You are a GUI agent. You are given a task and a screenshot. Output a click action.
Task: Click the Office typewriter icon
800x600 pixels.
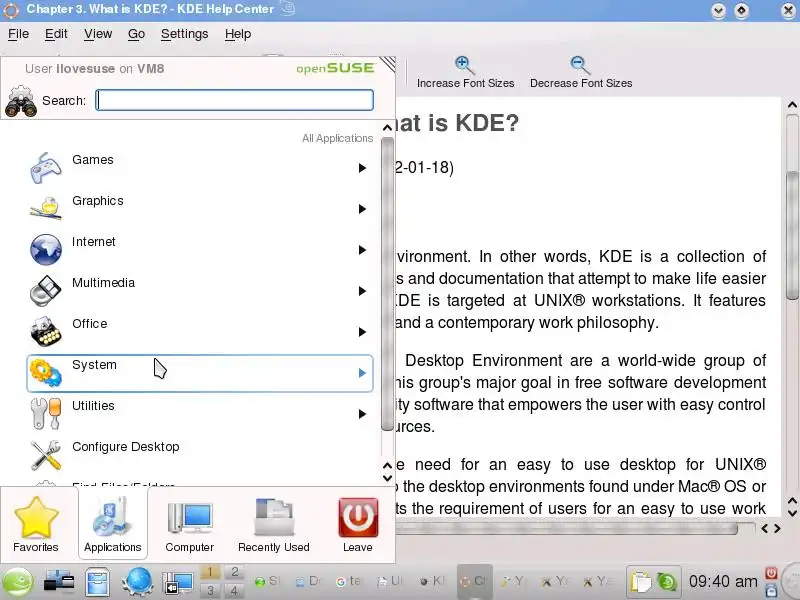click(x=45, y=332)
